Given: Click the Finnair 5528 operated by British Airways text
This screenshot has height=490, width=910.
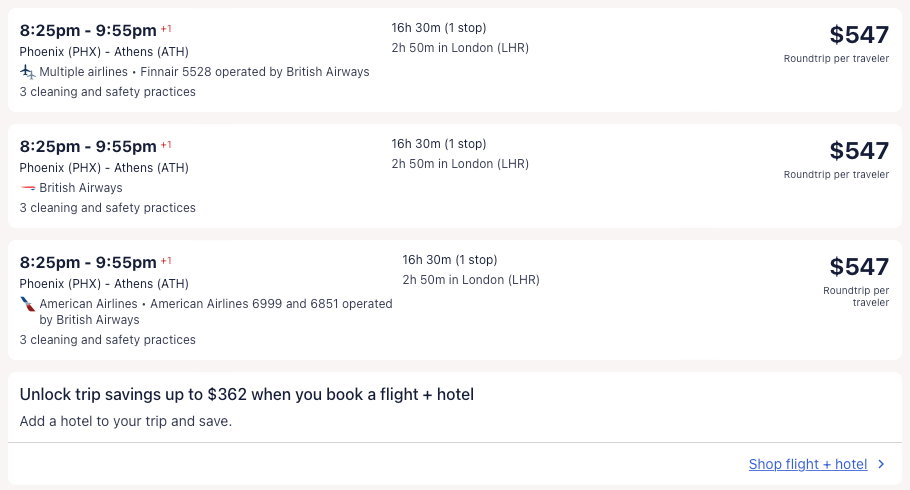Looking at the screenshot, I should pos(255,72).
